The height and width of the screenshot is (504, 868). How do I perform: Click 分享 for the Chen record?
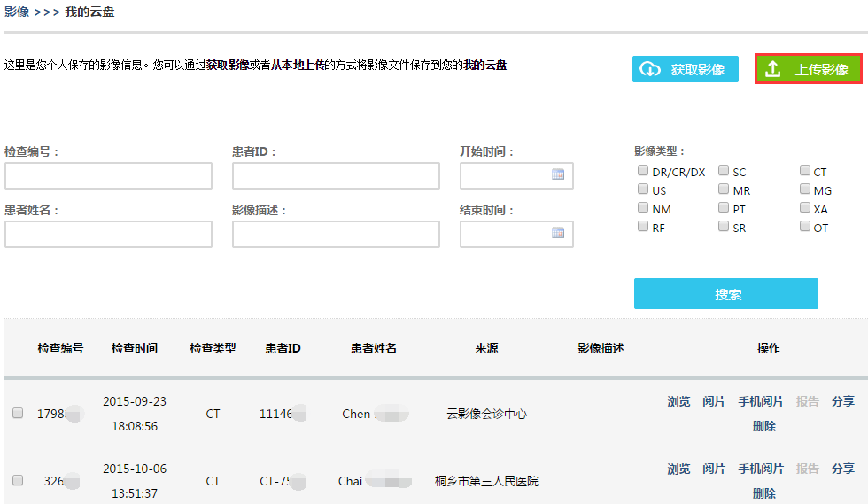pyautogui.click(x=843, y=401)
